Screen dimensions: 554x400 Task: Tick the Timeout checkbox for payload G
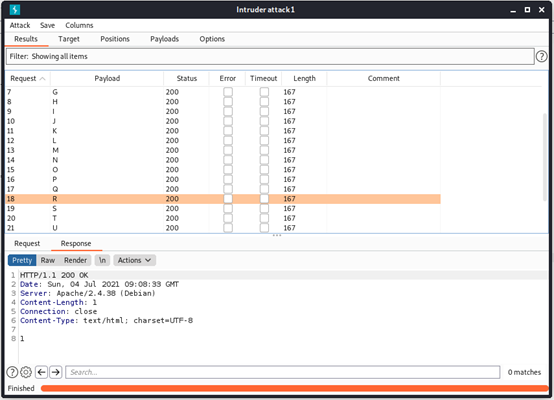point(264,92)
